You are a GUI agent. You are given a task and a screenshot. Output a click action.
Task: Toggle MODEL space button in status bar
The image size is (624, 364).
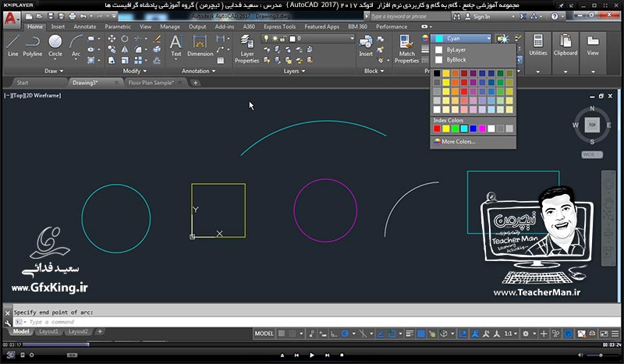(x=264, y=334)
